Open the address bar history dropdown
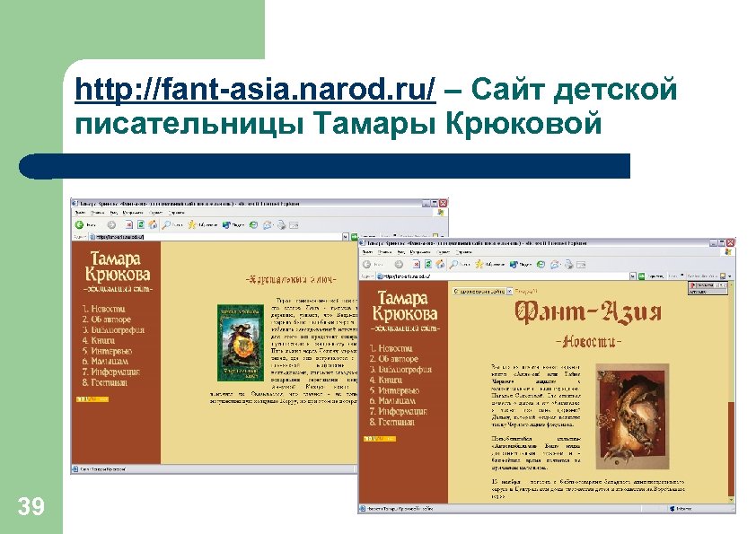Viewport: 756px width, 534px height. coord(633,276)
